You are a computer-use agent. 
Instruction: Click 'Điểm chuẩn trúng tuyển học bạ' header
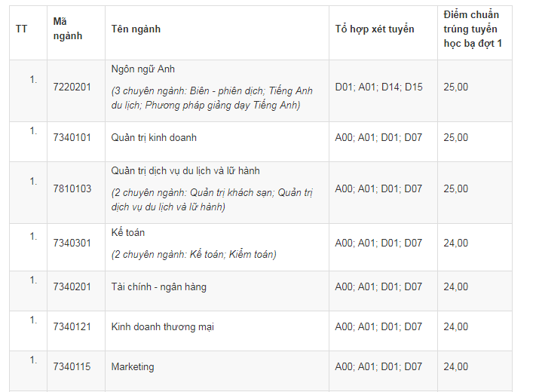(x=473, y=29)
